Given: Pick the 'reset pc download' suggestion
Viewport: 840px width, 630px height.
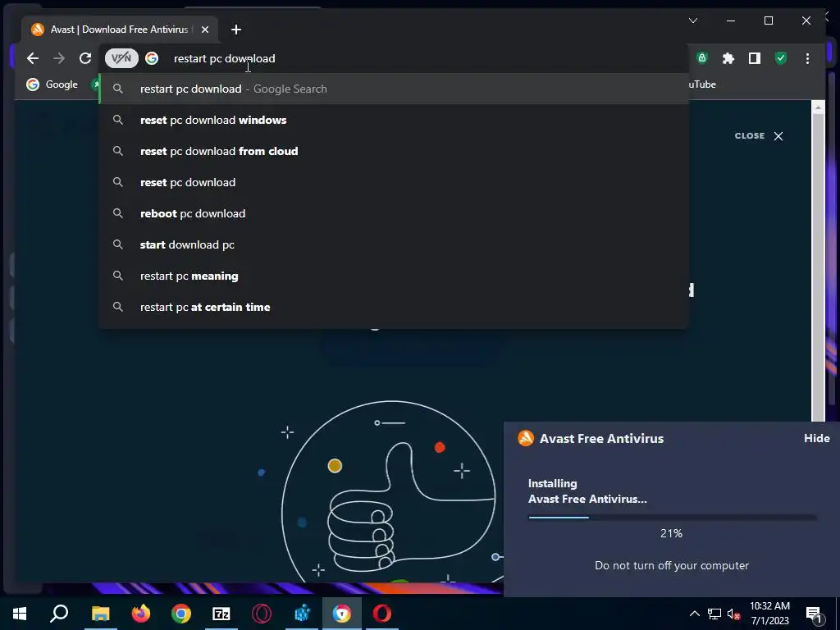Looking at the screenshot, I should pyautogui.click(x=394, y=182).
